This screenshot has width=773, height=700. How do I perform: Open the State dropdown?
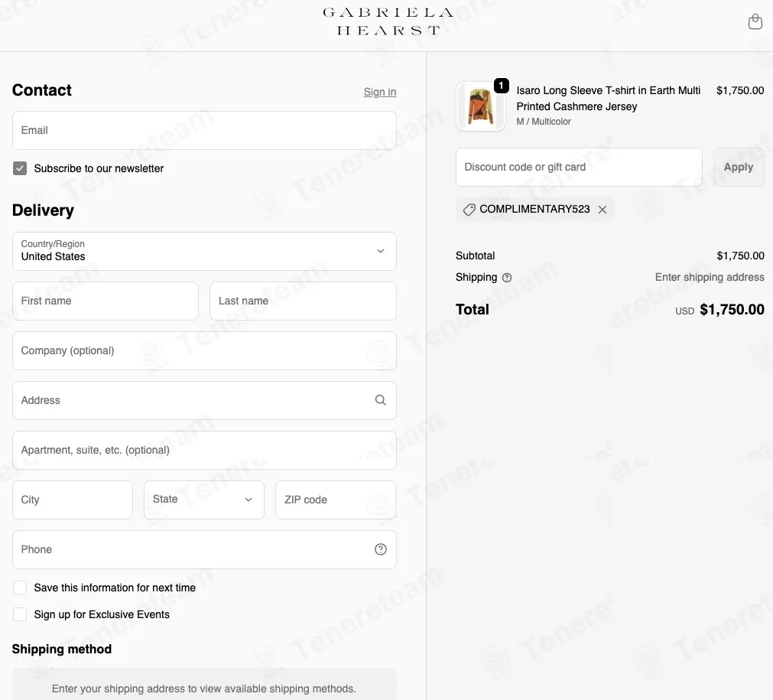pyautogui.click(x=203, y=500)
